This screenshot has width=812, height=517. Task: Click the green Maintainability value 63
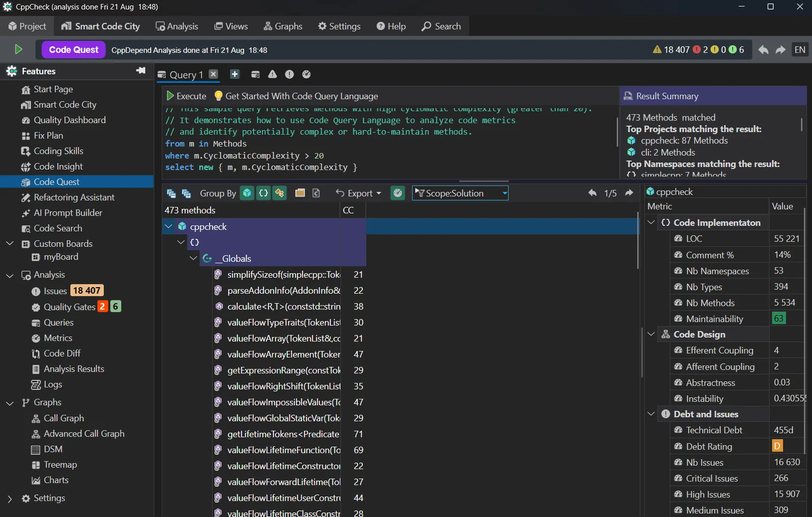[779, 319]
